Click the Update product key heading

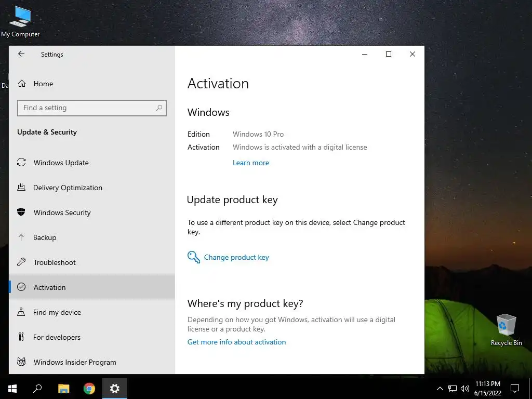click(232, 200)
